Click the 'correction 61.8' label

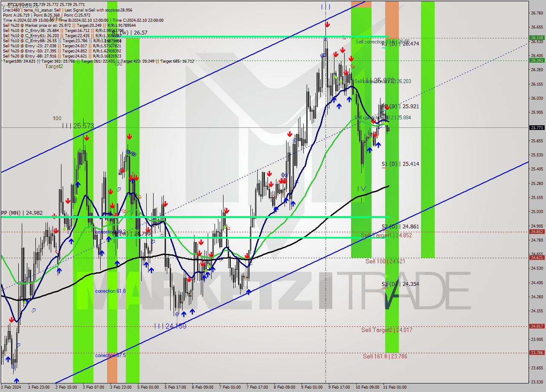coord(110,291)
